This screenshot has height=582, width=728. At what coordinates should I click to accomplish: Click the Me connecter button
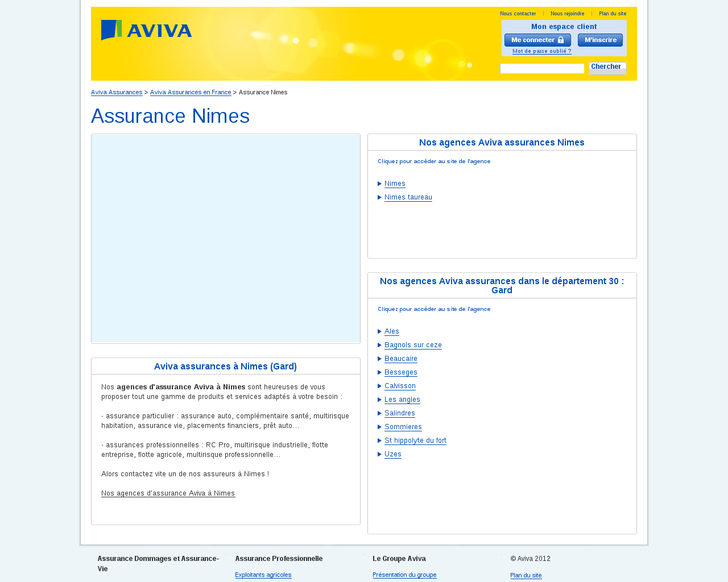(x=537, y=40)
